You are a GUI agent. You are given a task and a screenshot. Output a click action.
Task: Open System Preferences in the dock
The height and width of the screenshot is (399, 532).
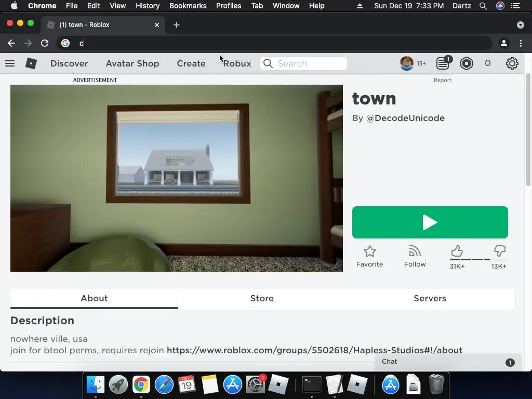coord(255,384)
